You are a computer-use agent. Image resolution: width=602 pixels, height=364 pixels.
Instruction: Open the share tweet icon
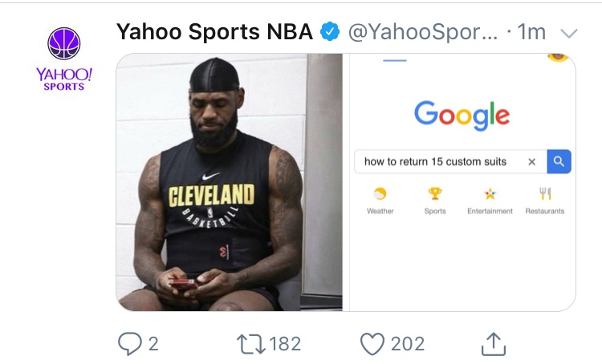pos(493,344)
